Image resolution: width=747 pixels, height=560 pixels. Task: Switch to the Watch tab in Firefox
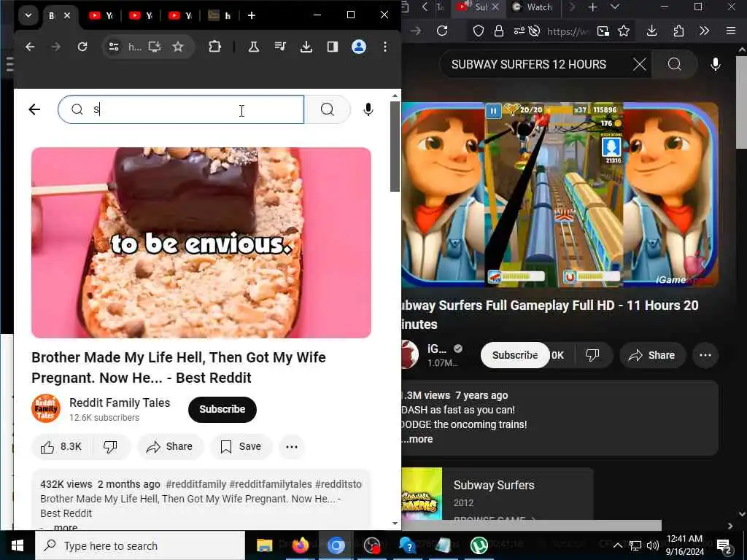point(533,7)
